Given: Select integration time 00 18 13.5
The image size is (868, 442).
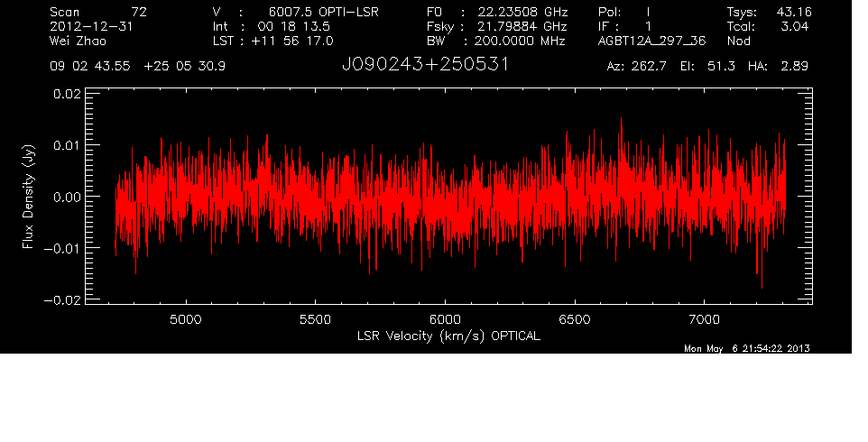Looking at the screenshot, I should [293, 26].
